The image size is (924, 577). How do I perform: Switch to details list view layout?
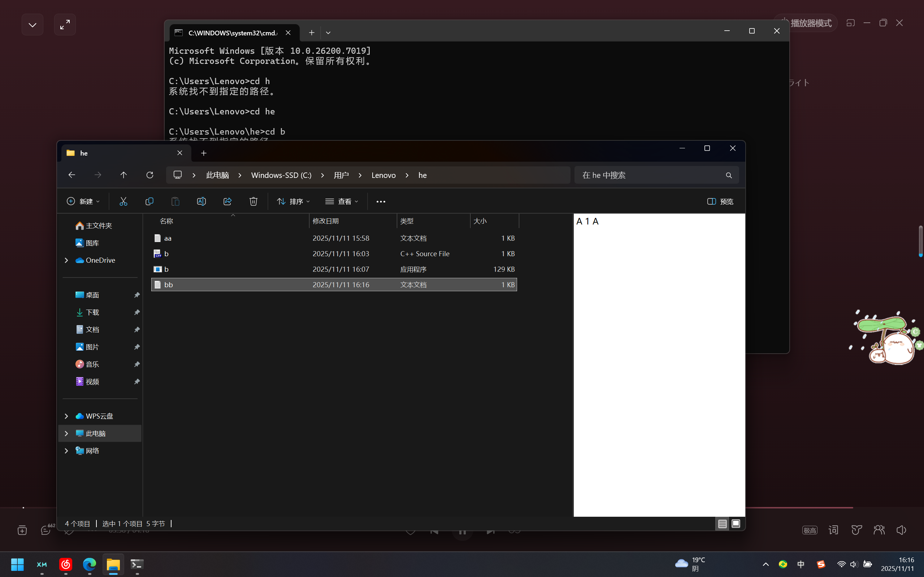point(722,524)
